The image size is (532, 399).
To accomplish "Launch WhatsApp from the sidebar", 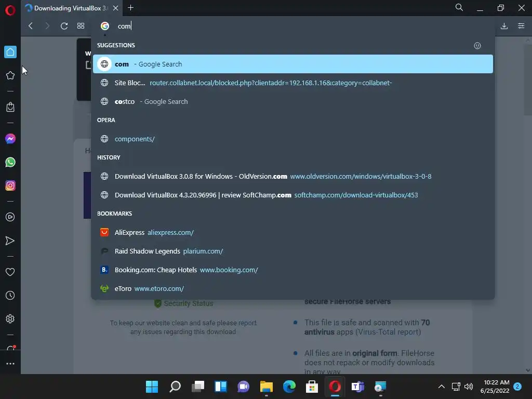I will [x=10, y=162].
